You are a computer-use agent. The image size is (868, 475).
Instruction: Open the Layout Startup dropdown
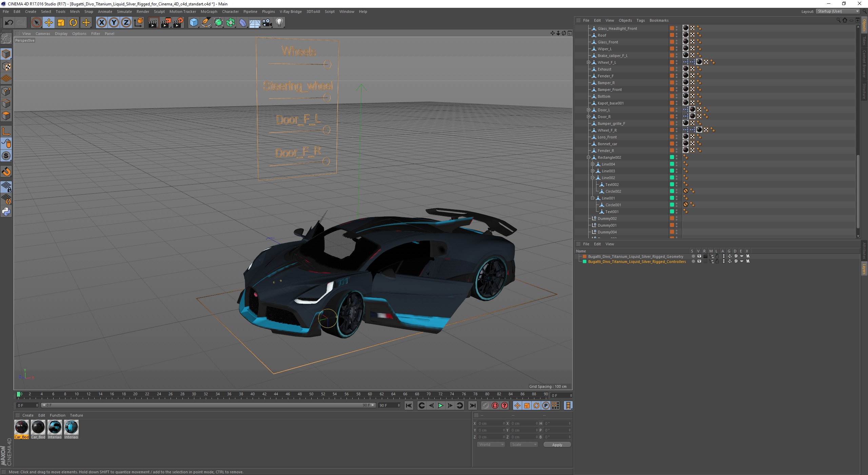838,11
